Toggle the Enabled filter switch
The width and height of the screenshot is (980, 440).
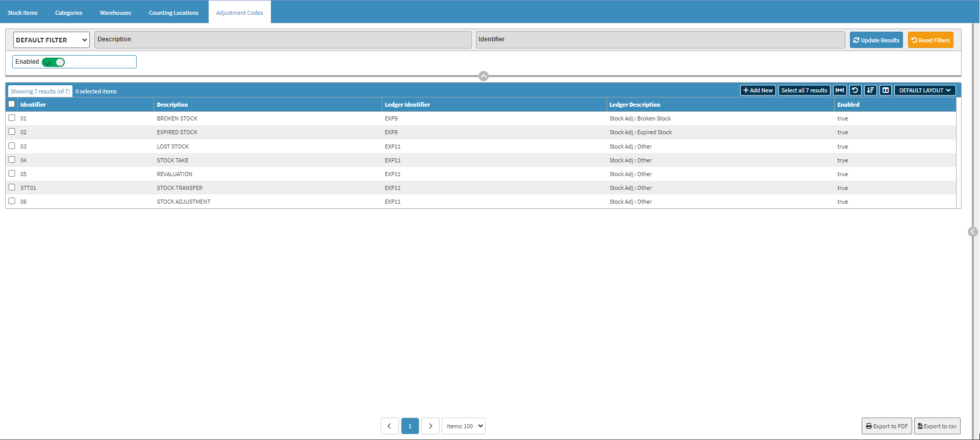click(x=54, y=62)
